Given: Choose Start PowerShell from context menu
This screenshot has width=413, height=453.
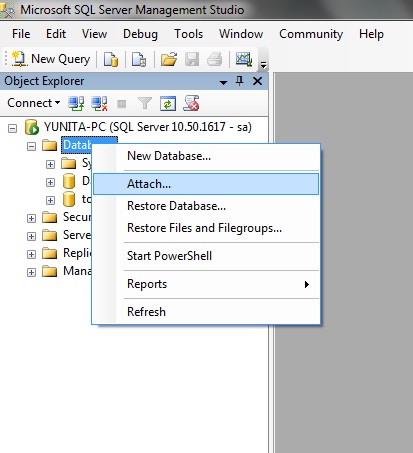Looking at the screenshot, I should [x=206, y=256].
